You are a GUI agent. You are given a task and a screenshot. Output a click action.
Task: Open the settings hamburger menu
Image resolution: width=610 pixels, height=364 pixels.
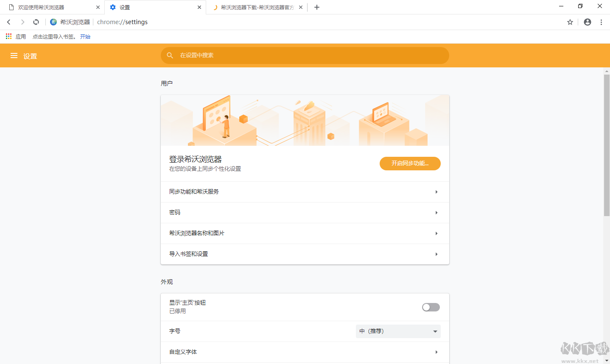pyautogui.click(x=14, y=56)
